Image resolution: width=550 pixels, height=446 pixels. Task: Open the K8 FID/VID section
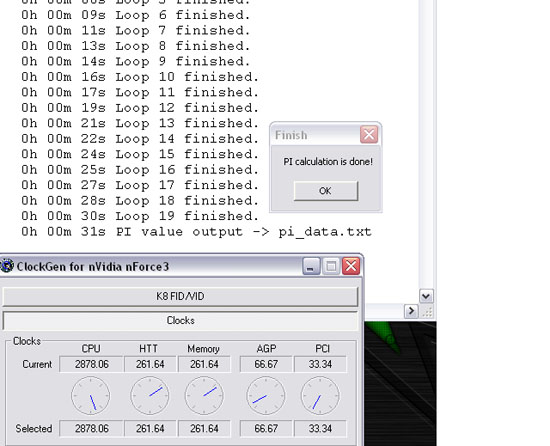pyautogui.click(x=180, y=297)
